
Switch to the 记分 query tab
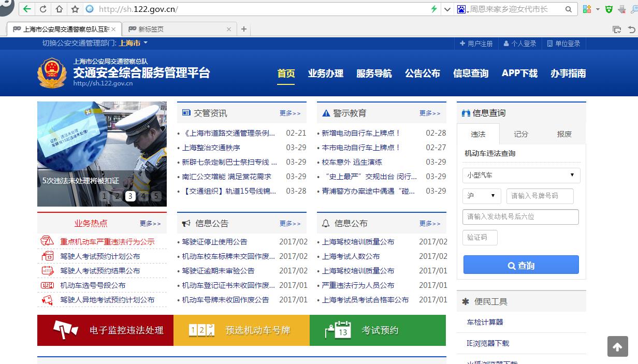(x=521, y=134)
